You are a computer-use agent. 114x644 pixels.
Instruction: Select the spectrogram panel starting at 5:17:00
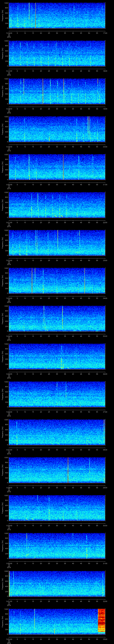[x=57, y=53]
